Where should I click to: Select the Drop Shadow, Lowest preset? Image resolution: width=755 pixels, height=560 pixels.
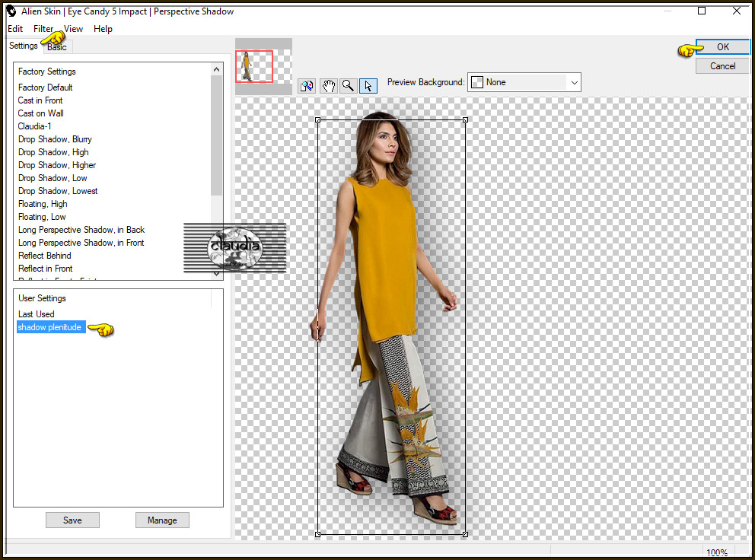click(x=58, y=191)
